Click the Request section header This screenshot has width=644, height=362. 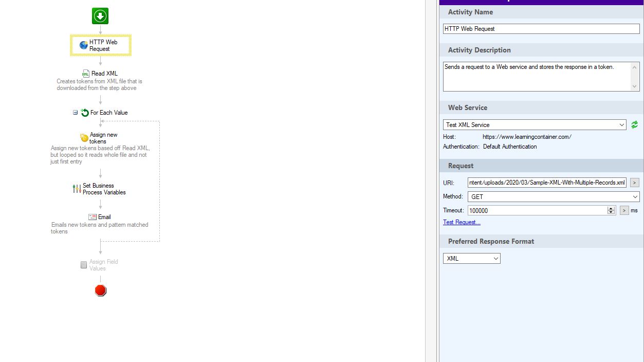542,166
